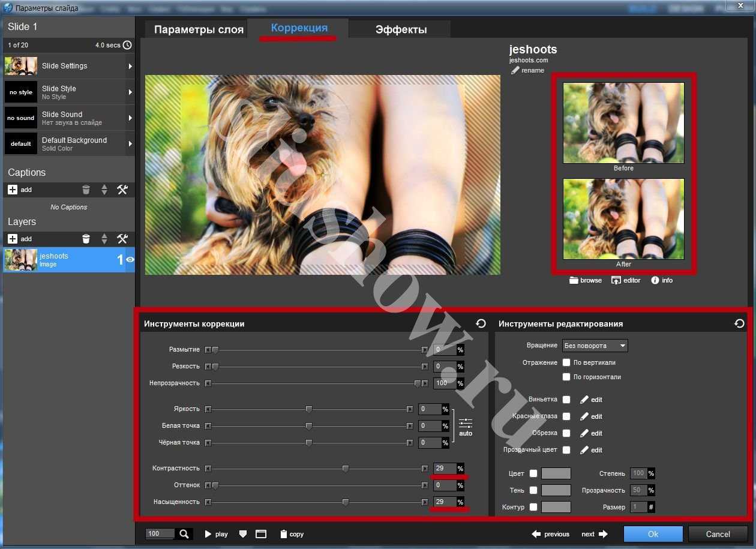Switch to the Эффекты tab
This screenshot has height=549, width=756.
[x=401, y=29]
